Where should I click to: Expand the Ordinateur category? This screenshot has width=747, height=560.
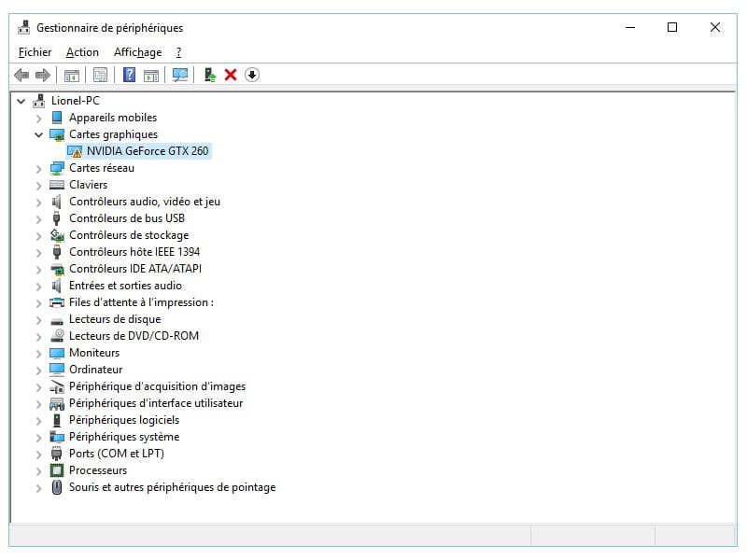tap(38, 370)
